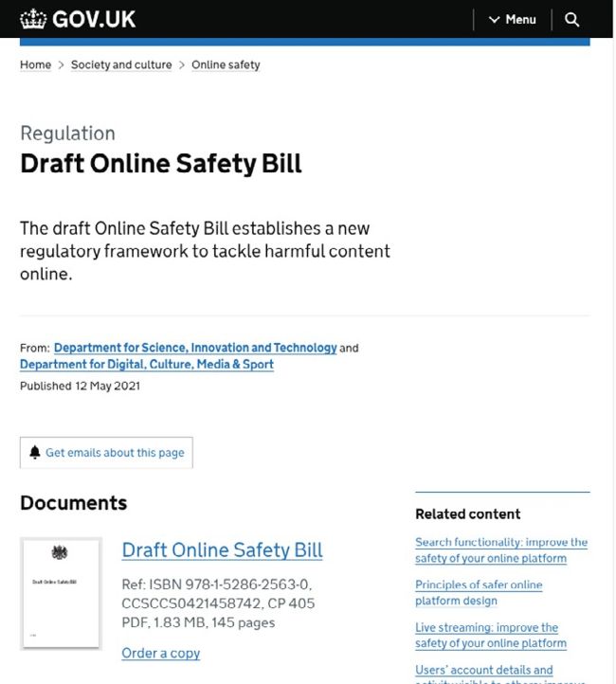This screenshot has width=616, height=684.
Task: Open Online safety breadcrumb
Action: click(x=226, y=65)
